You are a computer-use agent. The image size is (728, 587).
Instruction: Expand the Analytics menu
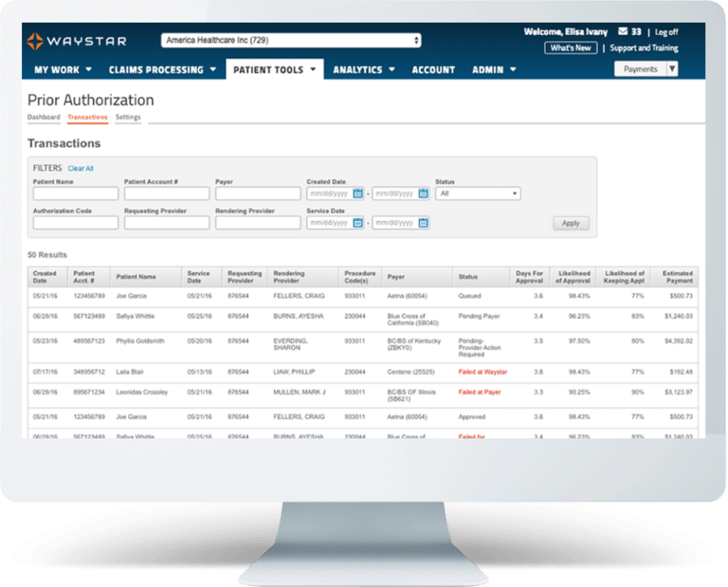coord(363,70)
